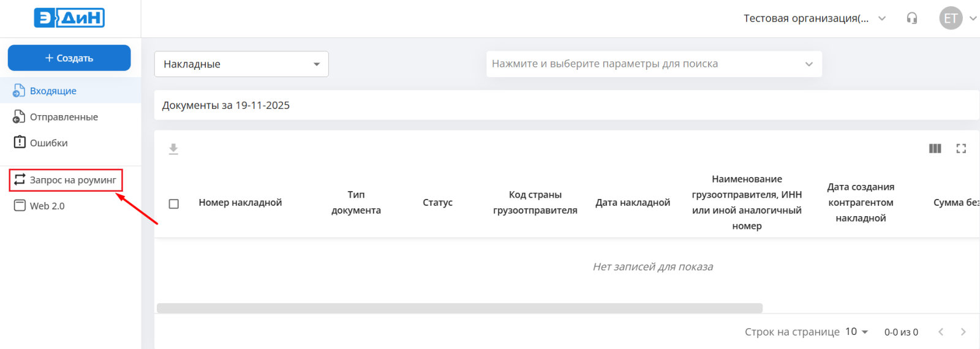The image size is (980, 349).
Task: Open the Запрос на роуминг page
Action: (72, 180)
